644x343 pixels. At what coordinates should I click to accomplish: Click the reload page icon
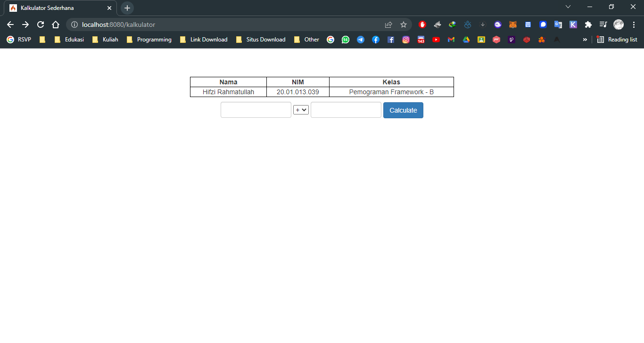(40, 24)
